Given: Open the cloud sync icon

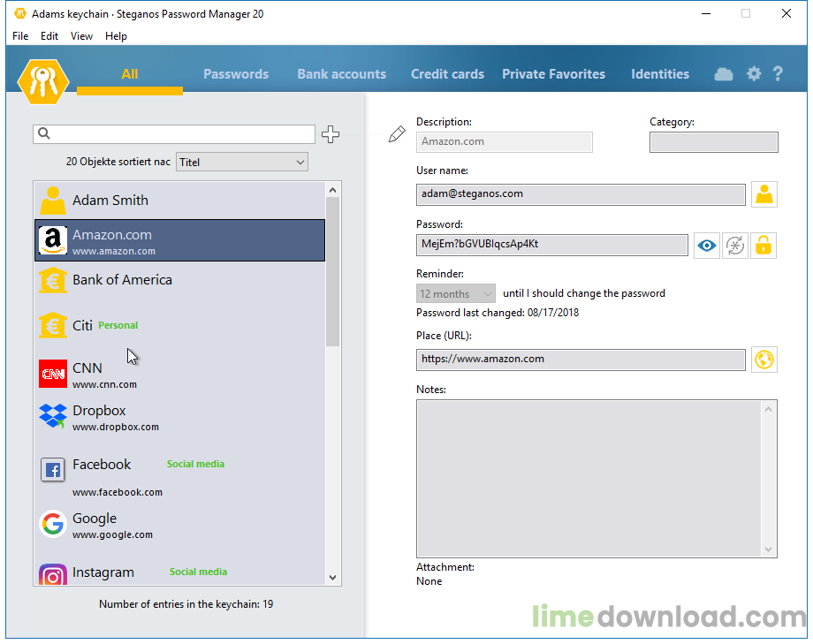Looking at the screenshot, I should pos(724,74).
